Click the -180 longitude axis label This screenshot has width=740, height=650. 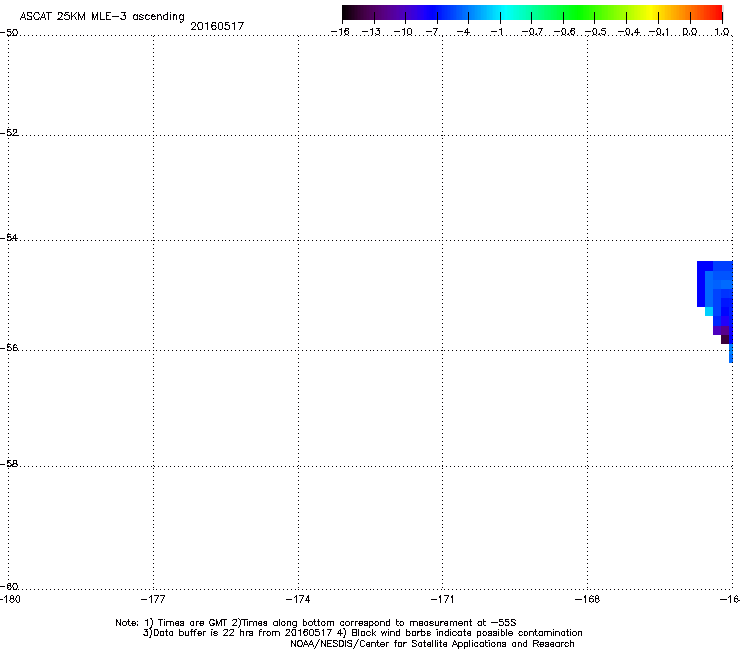(x=10, y=599)
